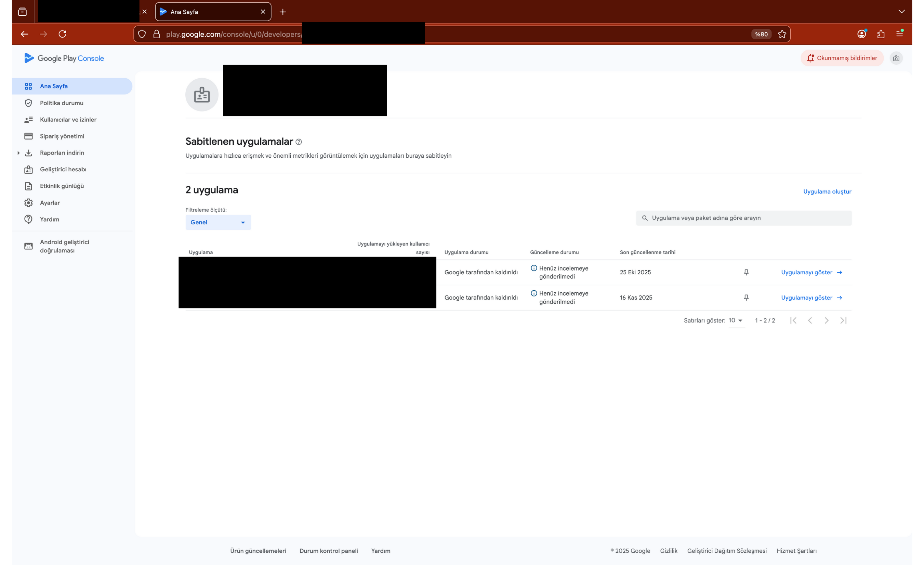Click the %80 zoom level indicator

point(761,34)
